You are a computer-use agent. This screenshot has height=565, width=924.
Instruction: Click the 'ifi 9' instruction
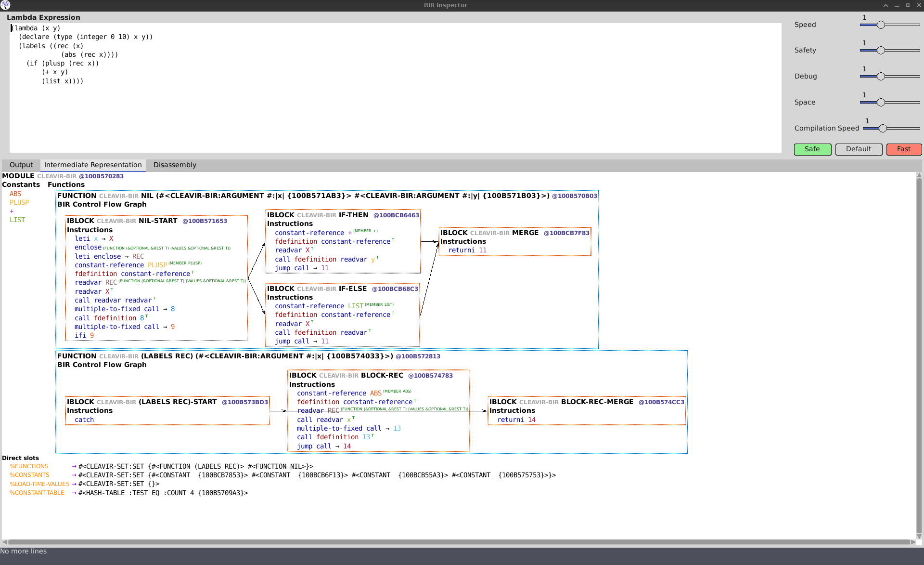pyautogui.click(x=84, y=336)
